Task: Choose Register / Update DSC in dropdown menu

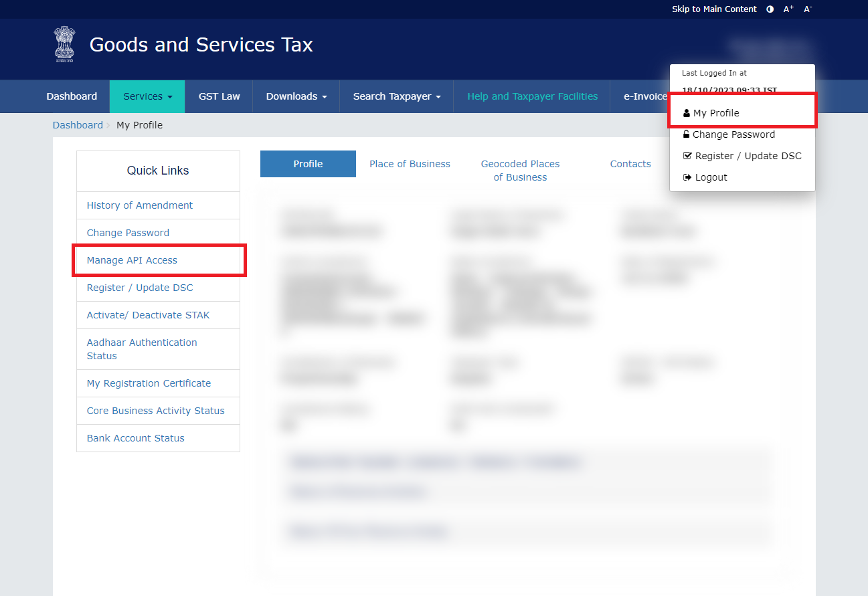Action: pos(742,156)
